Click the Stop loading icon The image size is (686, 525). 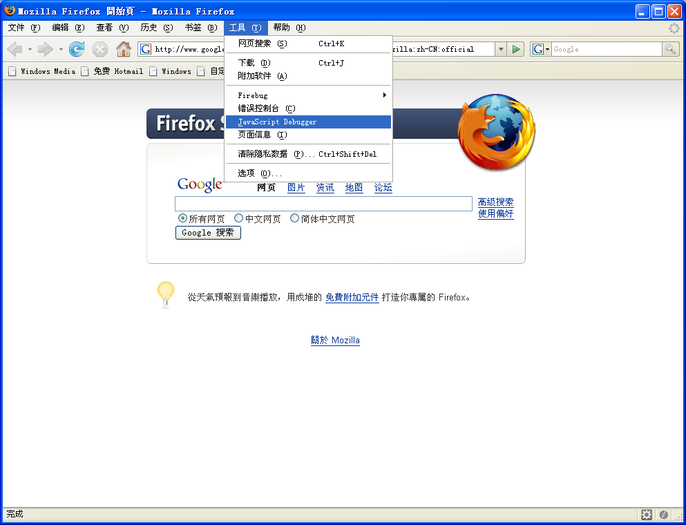click(100, 49)
